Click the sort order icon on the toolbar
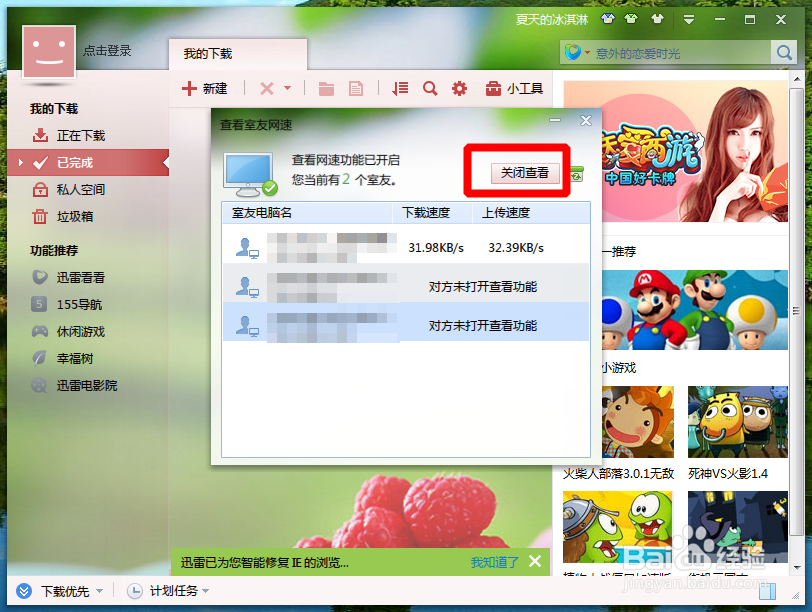 [398, 88]
